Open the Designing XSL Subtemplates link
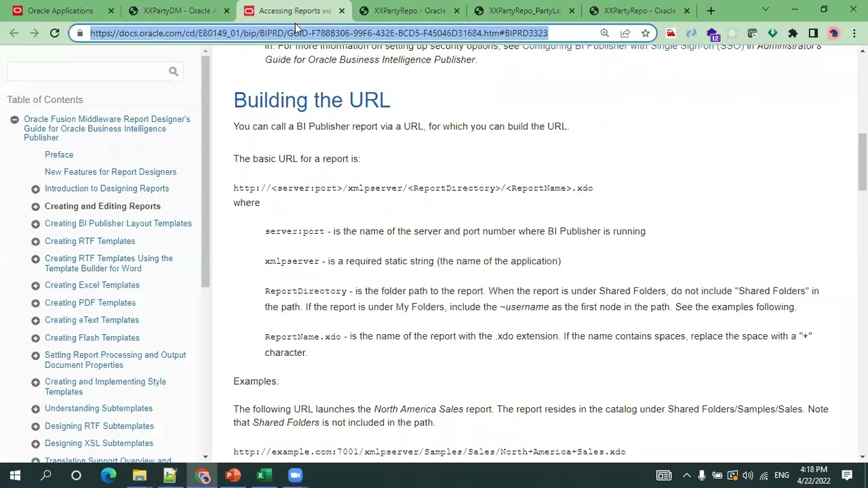This screenshot has height=488, width=868. (99, 443)
